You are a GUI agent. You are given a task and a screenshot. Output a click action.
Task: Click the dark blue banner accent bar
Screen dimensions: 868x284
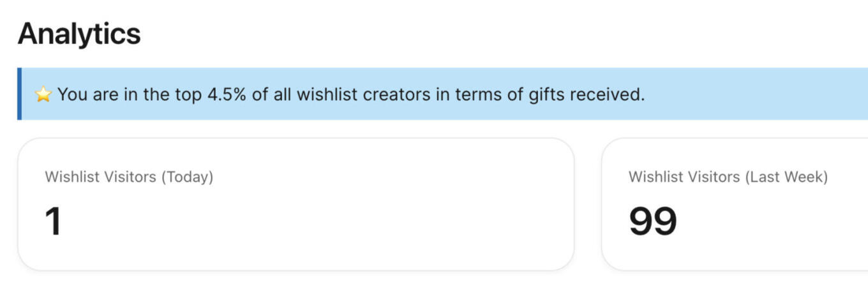point(19,94)
